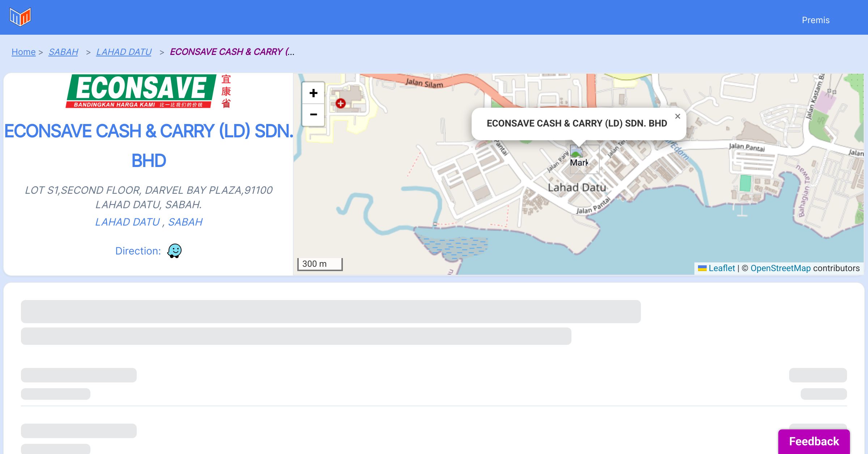Click the hospital cross icon on map
Image resolution: width=868 pixels, height=454 pixels.
pos(340,104)
